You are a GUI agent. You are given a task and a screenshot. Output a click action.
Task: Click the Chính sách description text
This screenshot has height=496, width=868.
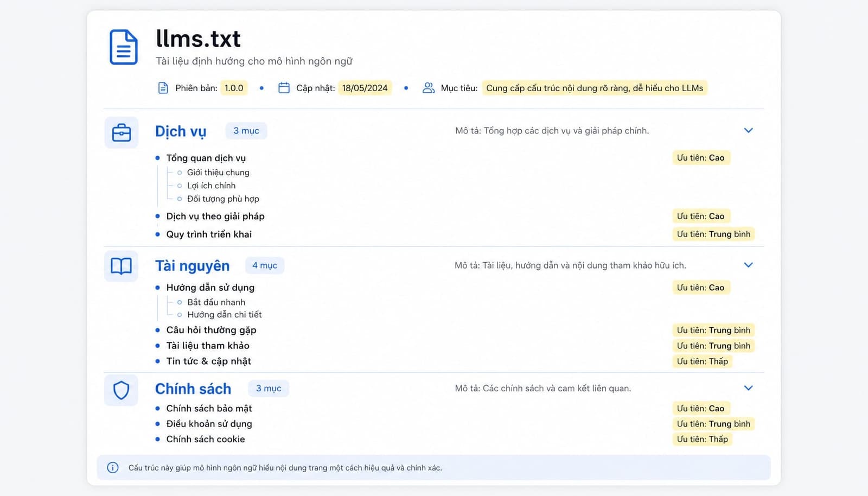click(x=543, y=389)
